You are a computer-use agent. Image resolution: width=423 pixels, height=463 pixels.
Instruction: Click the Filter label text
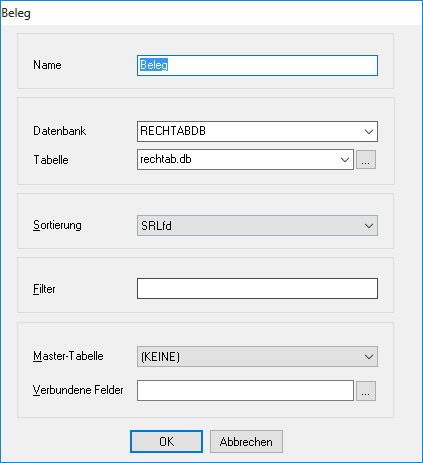tap(44, 289)
